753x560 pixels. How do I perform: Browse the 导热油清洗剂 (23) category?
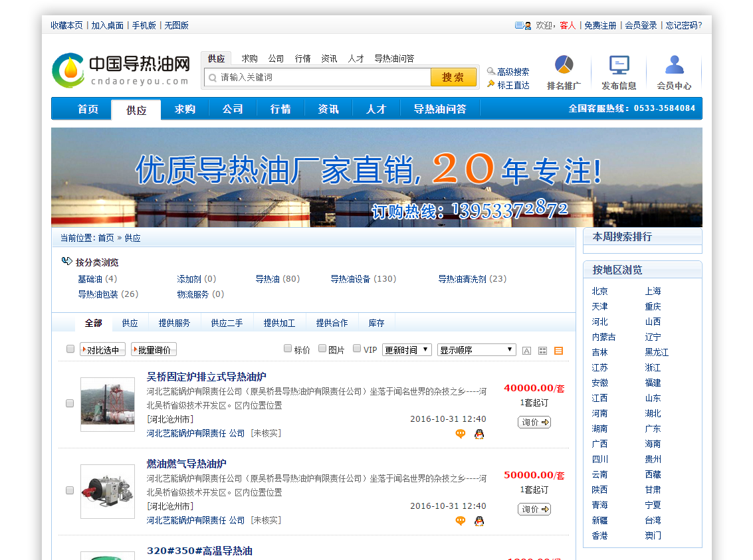473,279
